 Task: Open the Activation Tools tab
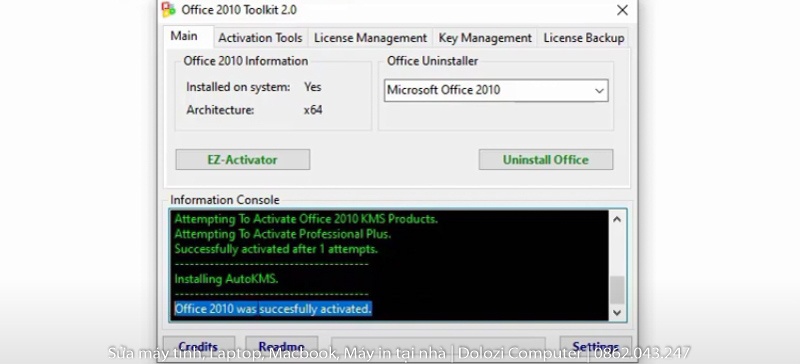pyautogui.click(x=260, y=38)
